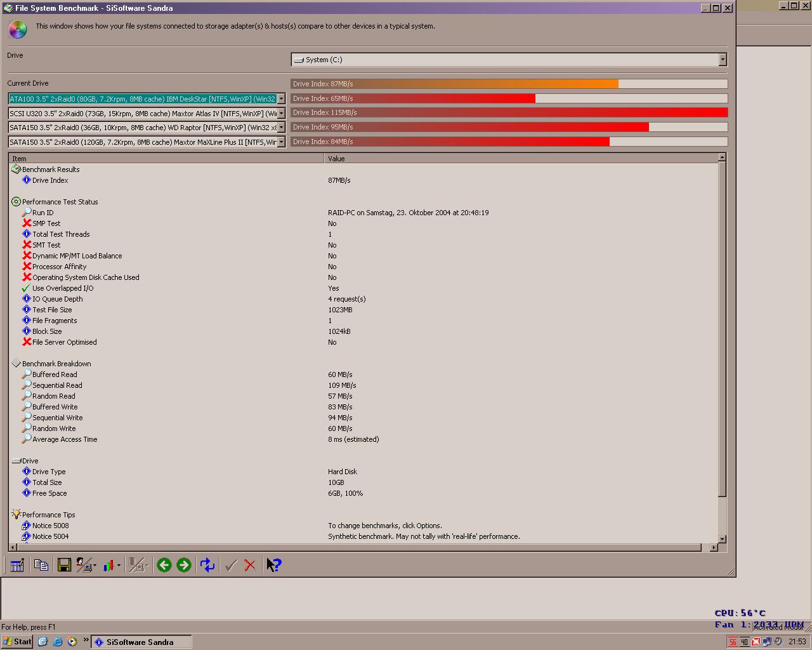The width and height of the screenshot is (812, 650).
Task: Open the Windows Start menu
Action: (x=17, y=642)
